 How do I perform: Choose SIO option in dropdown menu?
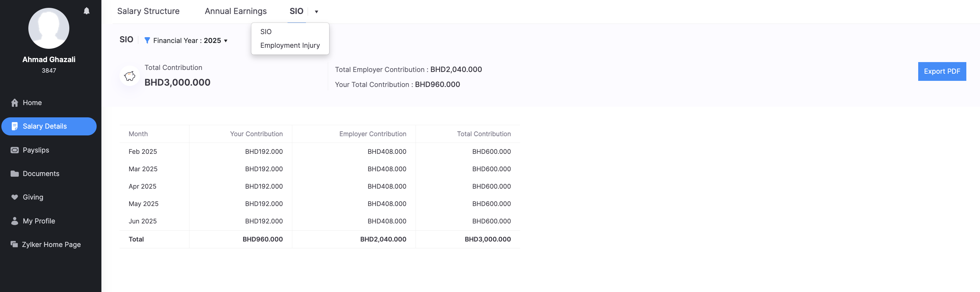266,32
